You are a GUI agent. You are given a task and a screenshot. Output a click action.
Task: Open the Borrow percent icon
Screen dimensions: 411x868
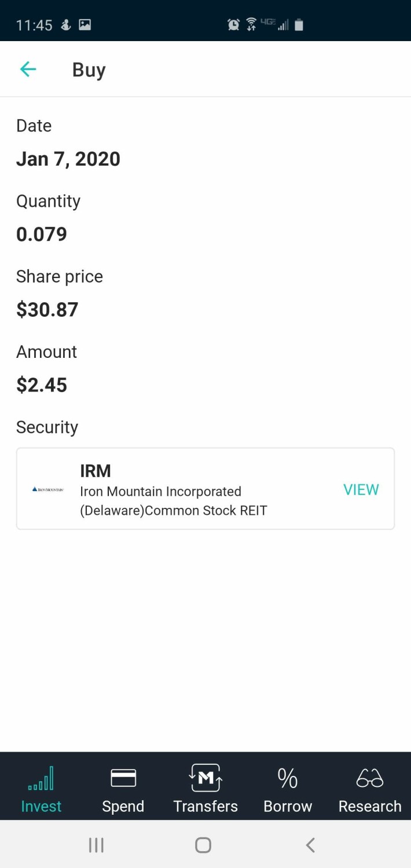[288, 778]
